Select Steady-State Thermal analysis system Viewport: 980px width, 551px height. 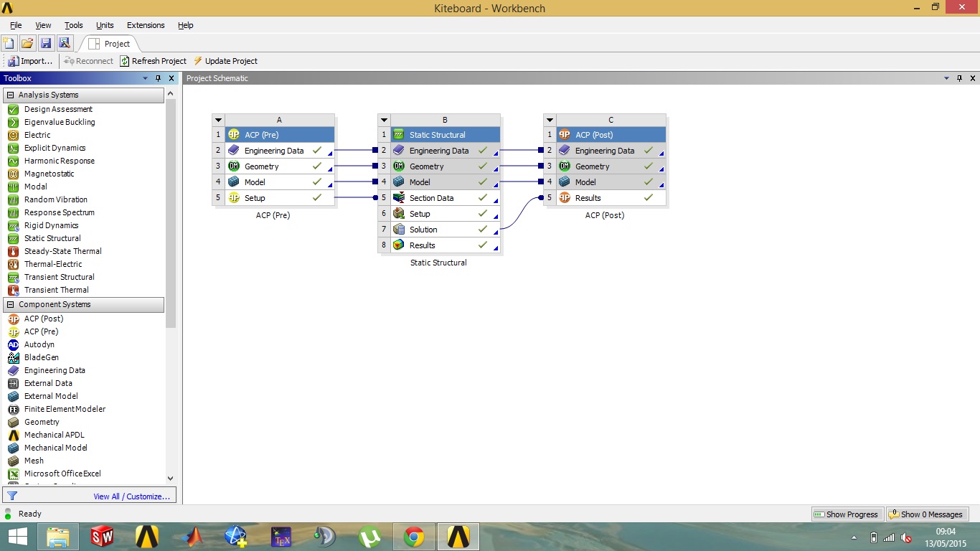click(x=62, y=251)
